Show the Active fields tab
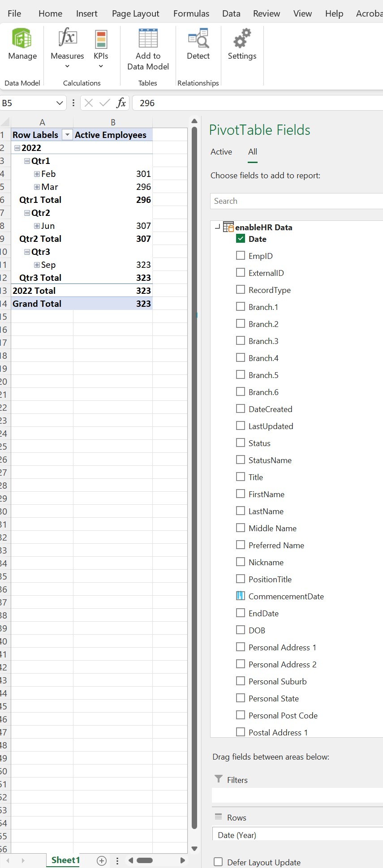 click(x=221, y=152)
